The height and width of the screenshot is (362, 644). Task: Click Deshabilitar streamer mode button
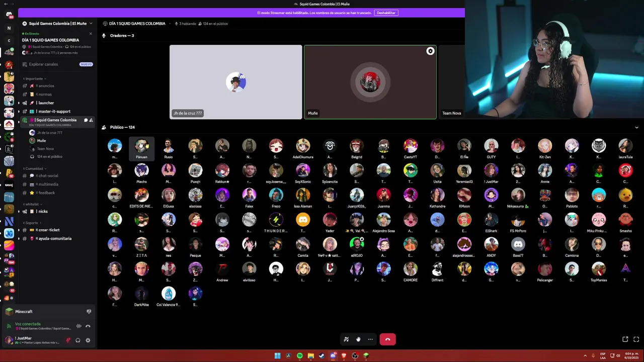tap(386, 13)
